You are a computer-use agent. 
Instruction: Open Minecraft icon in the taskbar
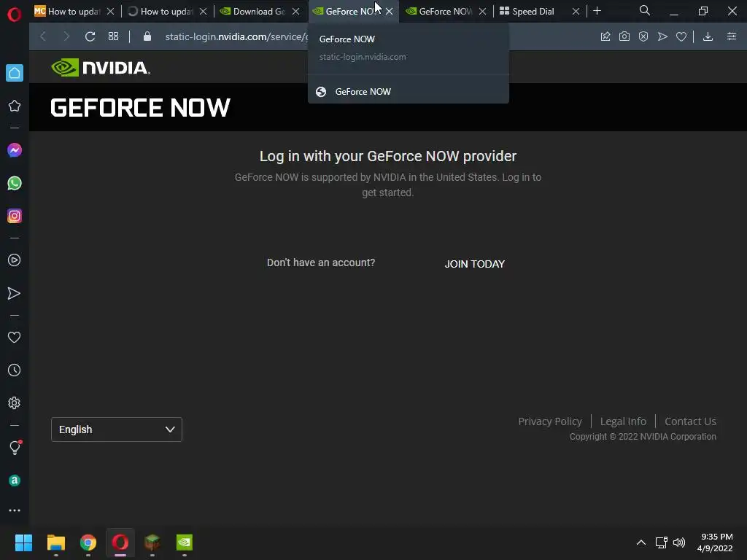click(x=152, y=542)
